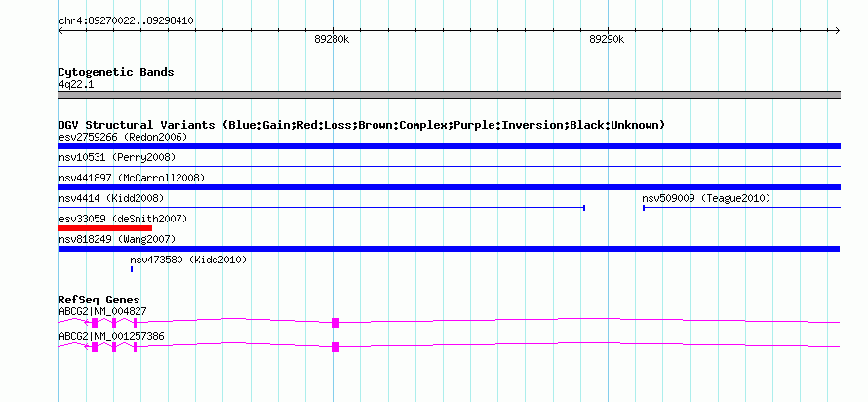Click the NM_001257386 exon near 89280k
This screenshot has height=402, width=868.
(x=335, y=347)
